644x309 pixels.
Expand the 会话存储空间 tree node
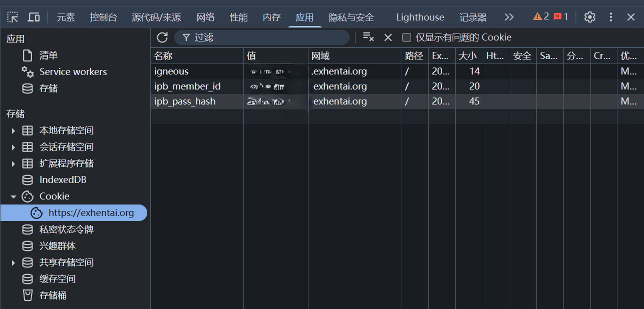[14, 147]
